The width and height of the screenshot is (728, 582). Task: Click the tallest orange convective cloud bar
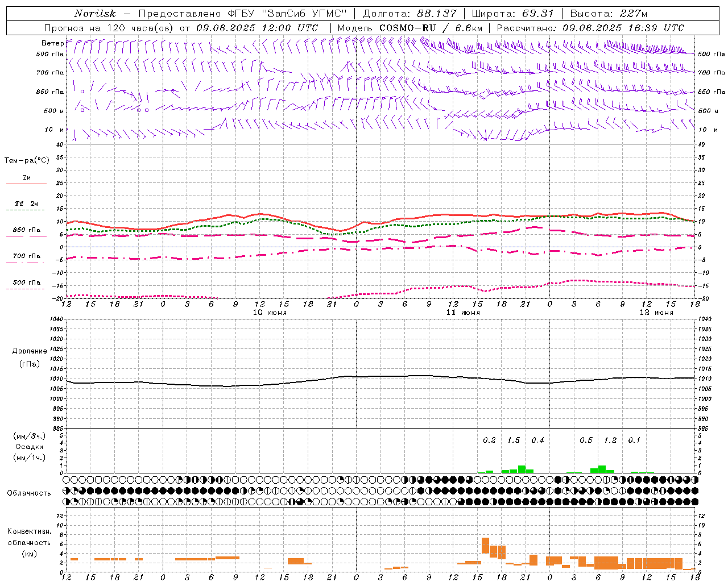pyautogui.click(x=485, y=546)
